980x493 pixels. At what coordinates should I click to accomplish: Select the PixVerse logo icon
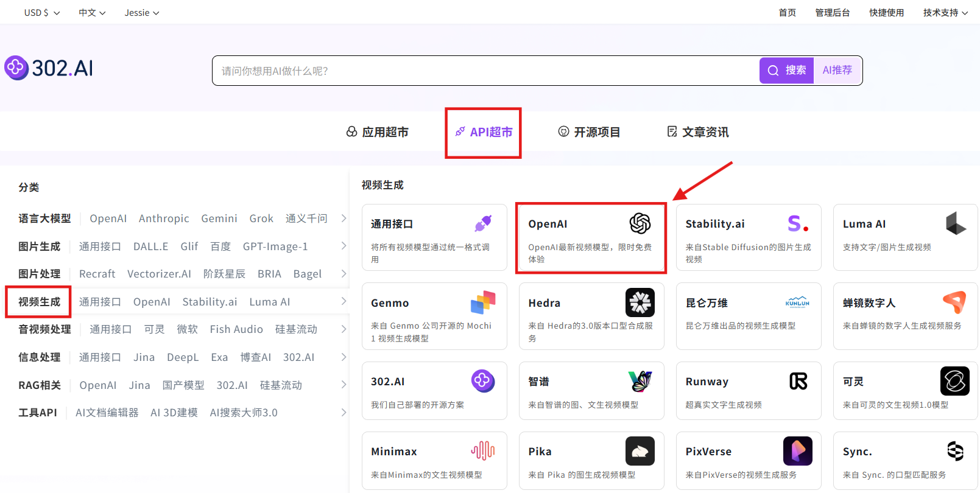(797, 451)
